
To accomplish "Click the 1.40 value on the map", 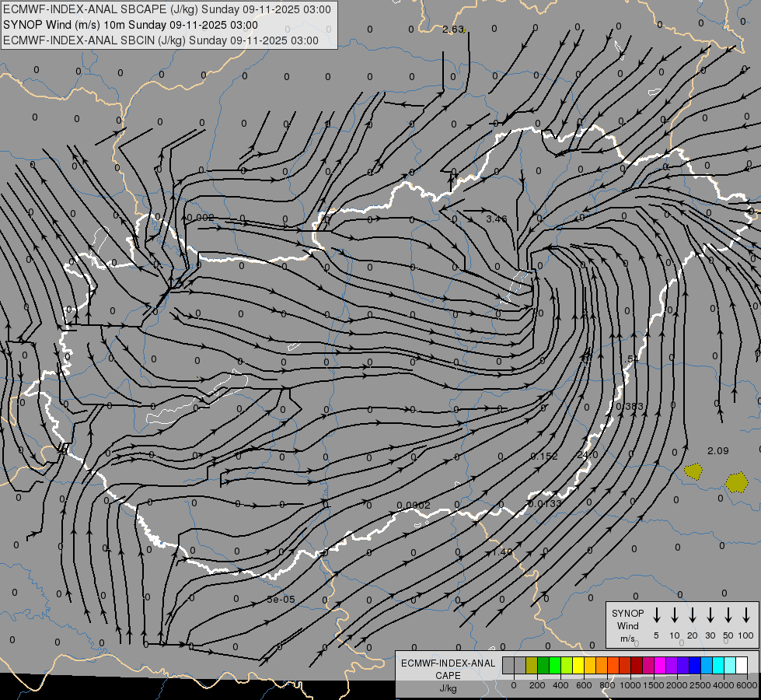I will click(502, 552).
